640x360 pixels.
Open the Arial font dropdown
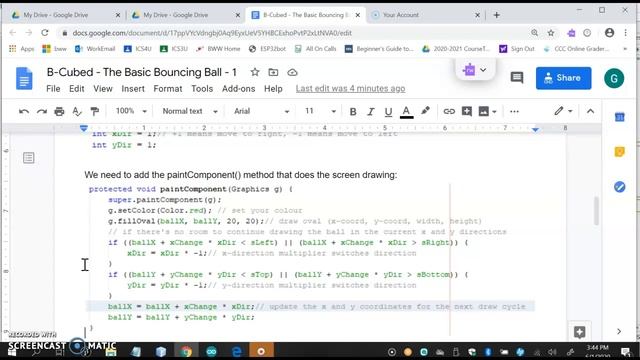[x=261, y=111]
